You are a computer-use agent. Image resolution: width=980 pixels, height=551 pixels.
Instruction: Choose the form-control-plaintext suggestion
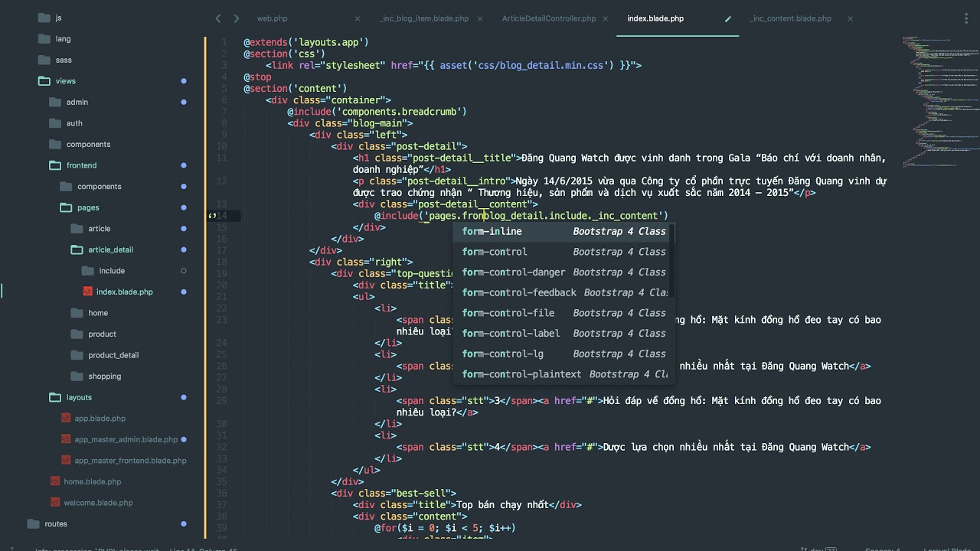tap(563, 374)
